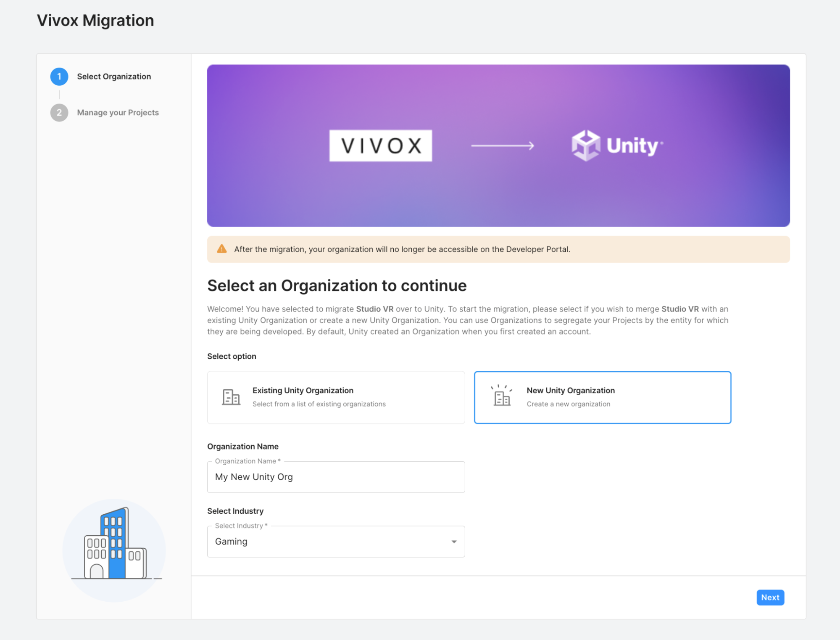Click the Vivox Migration page title
The width and height of the screenshot is (840, 640).
(95, 21)
